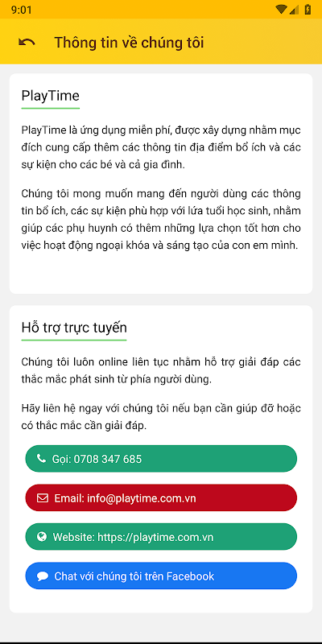Open the website https://playtime.com.vn
Viewport: 322px width, 644px height.
(x=161, y=536)
